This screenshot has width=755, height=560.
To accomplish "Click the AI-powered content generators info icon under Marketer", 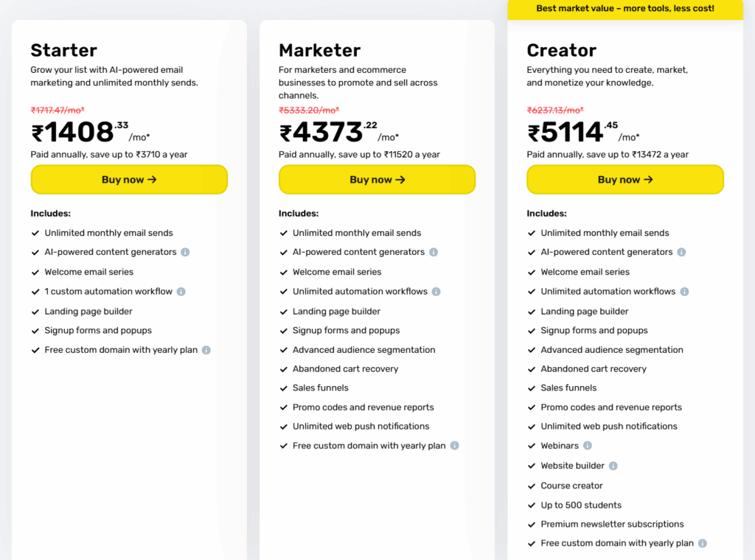I will point(433,252).
